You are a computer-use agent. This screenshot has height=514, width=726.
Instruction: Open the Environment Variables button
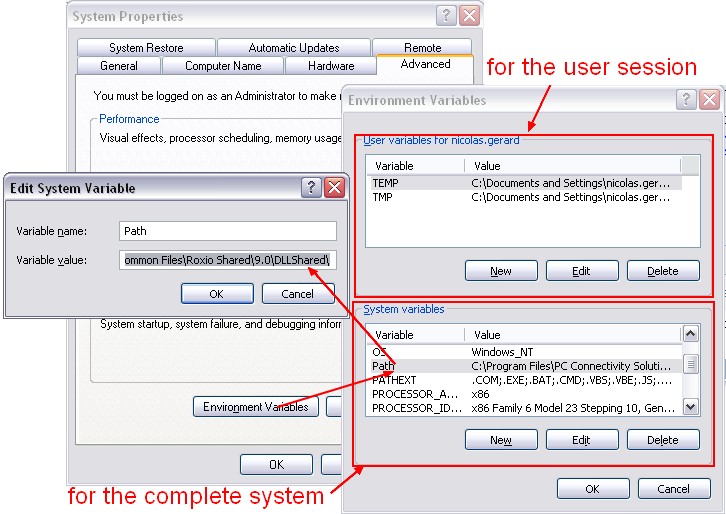(255, 407)
